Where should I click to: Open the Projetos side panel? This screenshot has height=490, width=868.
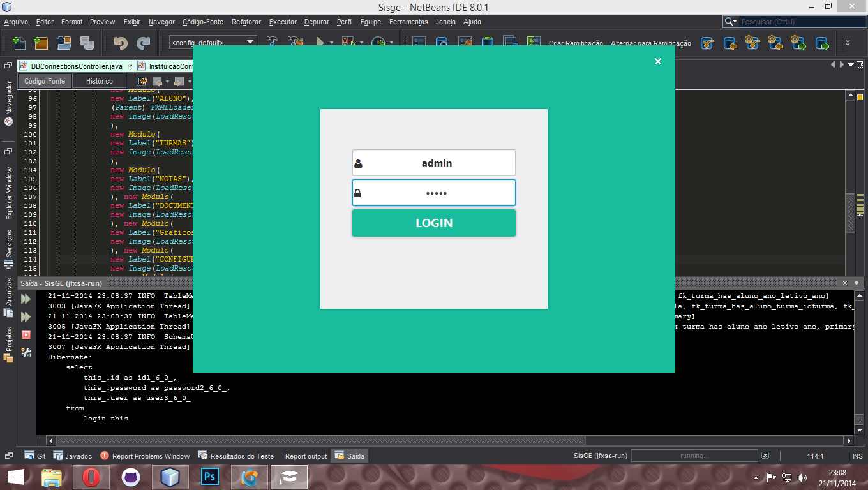click(x=8, y=345)
